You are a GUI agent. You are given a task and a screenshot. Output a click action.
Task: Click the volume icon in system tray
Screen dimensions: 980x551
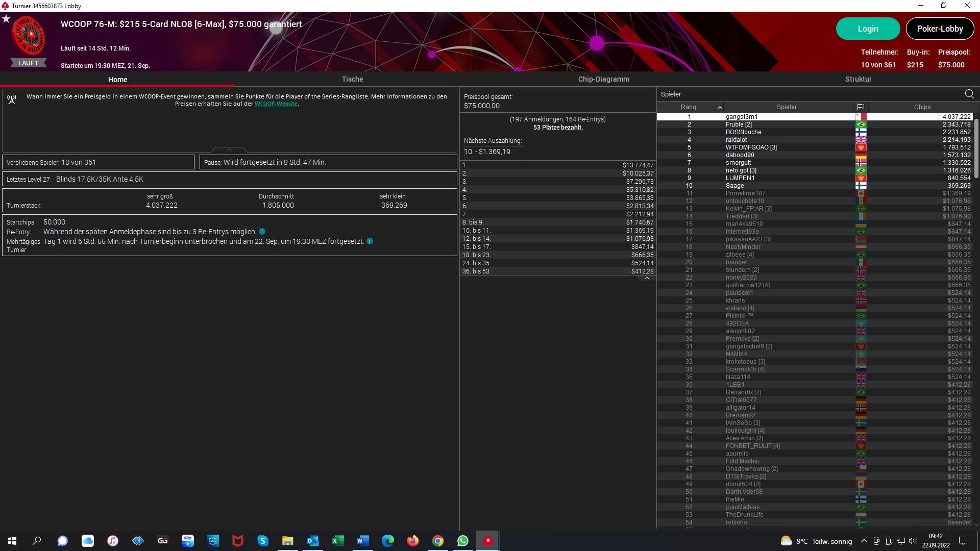(x=913, y=541)
